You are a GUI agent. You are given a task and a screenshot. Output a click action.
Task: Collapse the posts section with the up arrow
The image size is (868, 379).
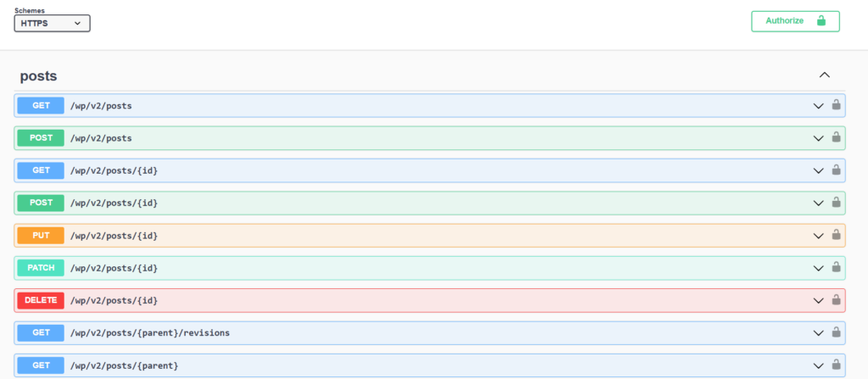(x=824, y=75)
